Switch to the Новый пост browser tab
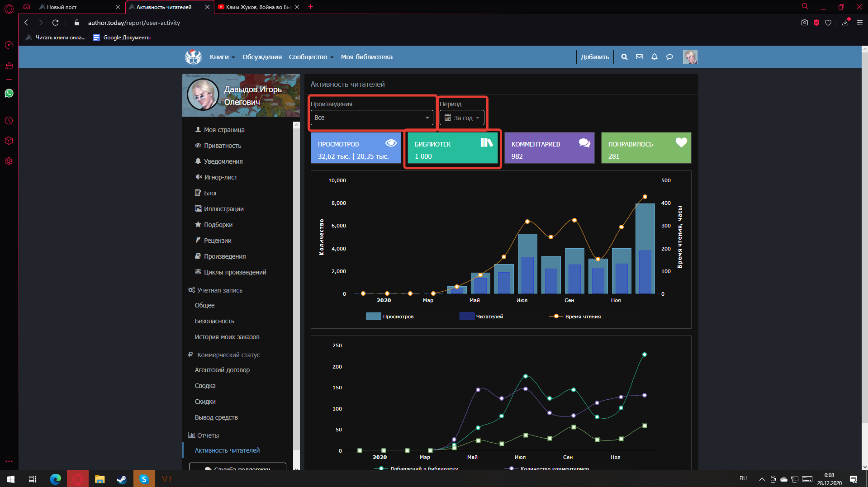The image size is (868, 487). click(x=62, y=7)
